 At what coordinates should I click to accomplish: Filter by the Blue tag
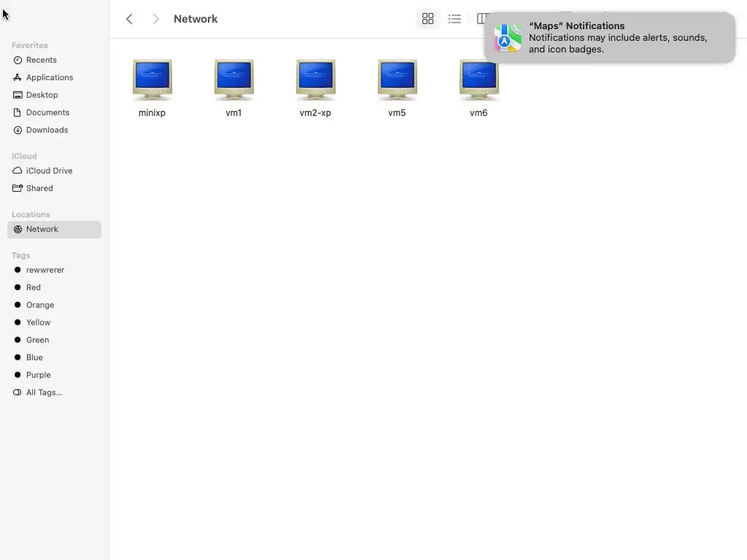pos(54,357)
